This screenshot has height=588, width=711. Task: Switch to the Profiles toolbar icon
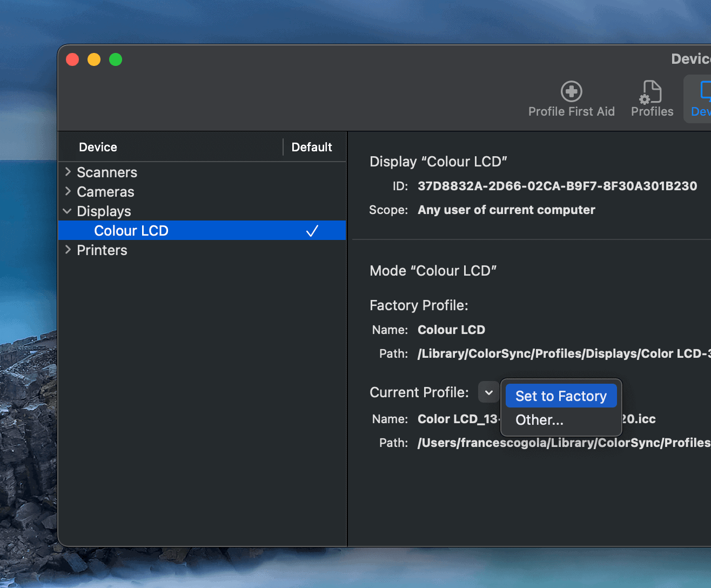point(652,99)
